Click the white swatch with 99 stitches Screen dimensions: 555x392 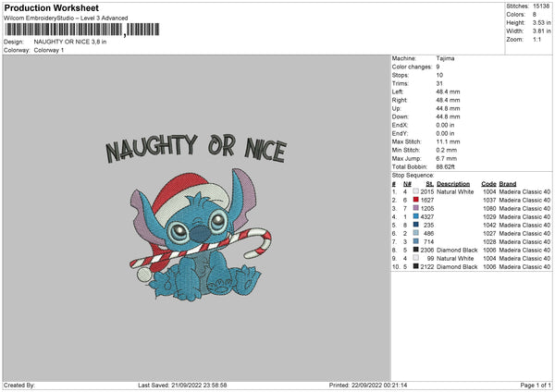pos(415,258)
